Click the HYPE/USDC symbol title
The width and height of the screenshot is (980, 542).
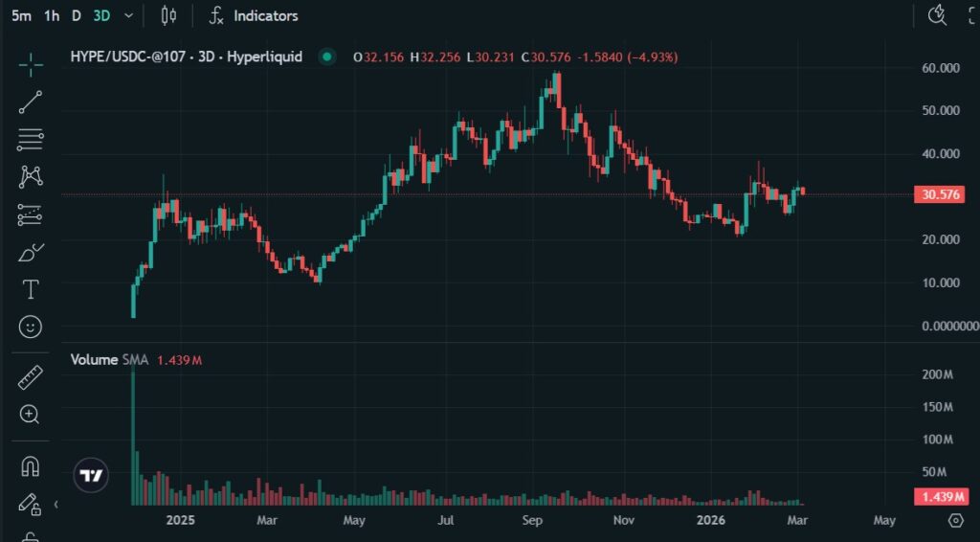coord(187,57)
